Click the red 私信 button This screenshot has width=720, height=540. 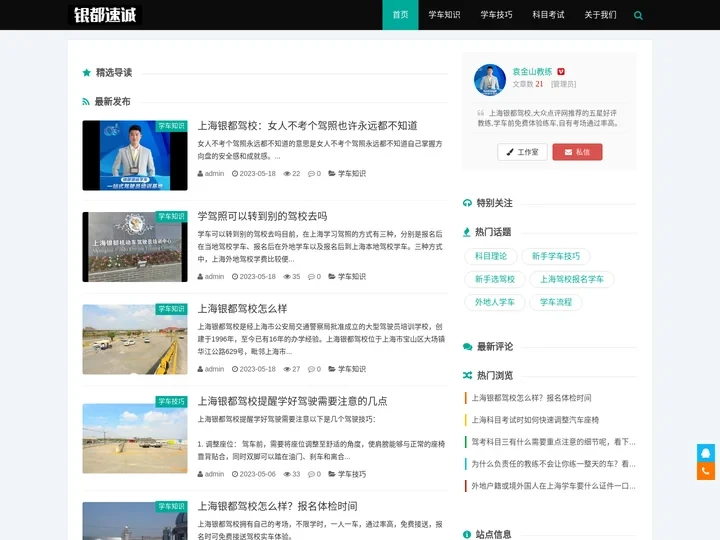[x=577, y=152]
